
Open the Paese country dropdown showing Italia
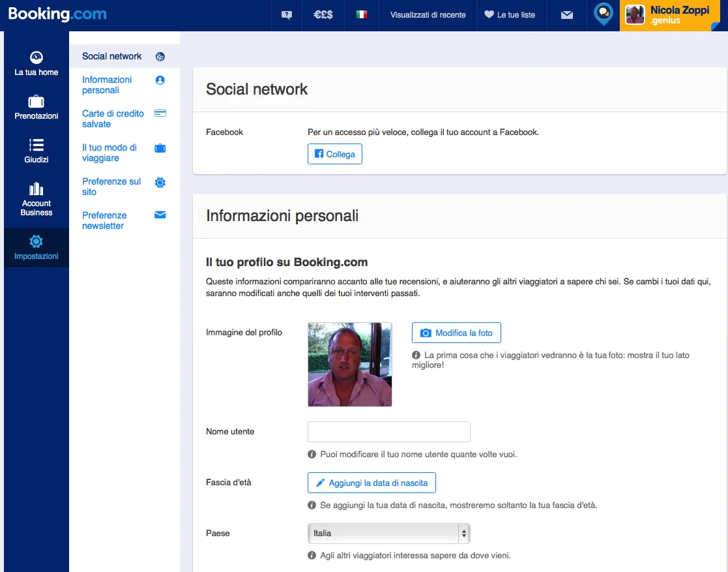389,534
